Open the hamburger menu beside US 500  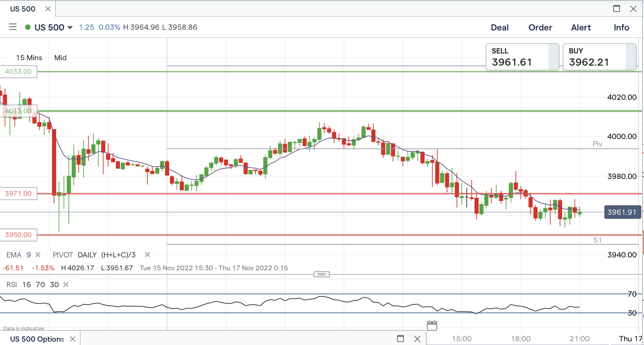click(13, 27)
